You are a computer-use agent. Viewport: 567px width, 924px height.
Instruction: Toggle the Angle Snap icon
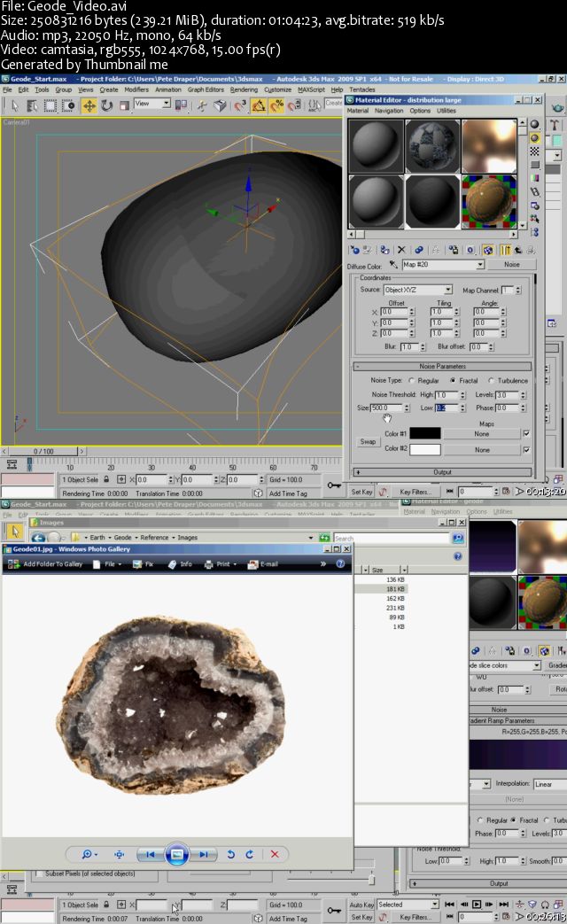(258, 105)
